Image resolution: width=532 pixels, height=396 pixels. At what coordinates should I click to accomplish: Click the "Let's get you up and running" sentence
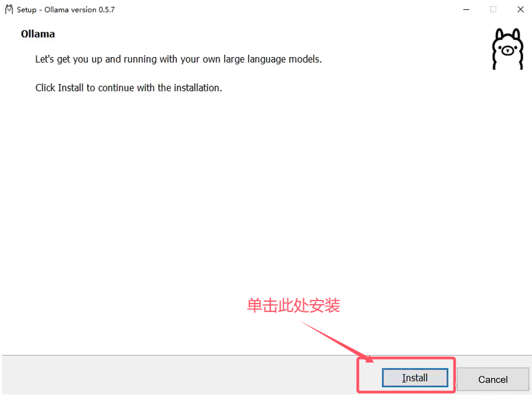pos(179,59)
